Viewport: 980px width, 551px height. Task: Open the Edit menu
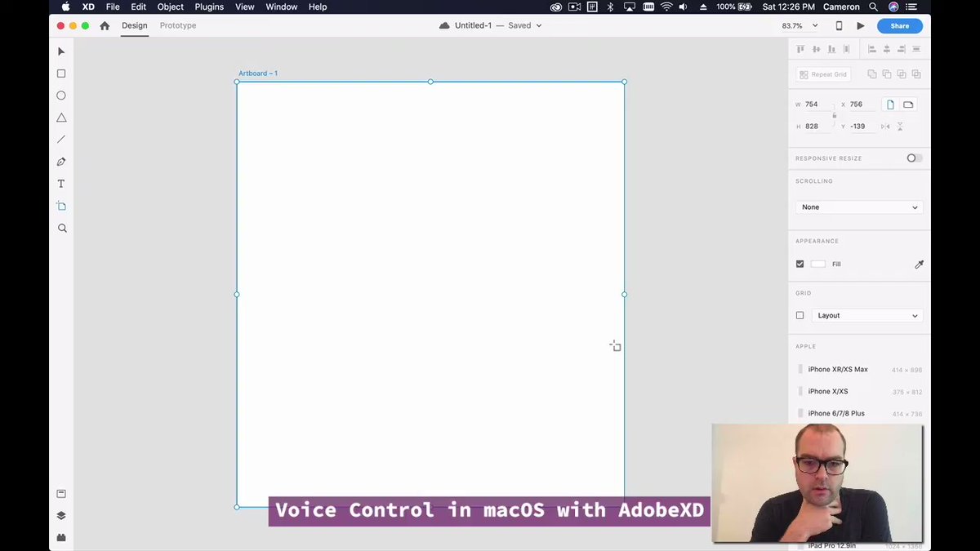(139, 7)
